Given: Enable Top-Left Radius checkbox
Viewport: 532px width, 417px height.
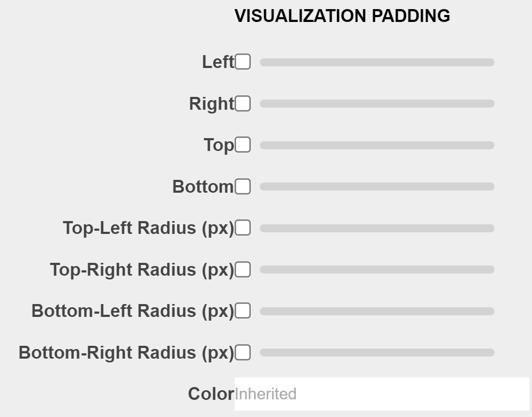Looking at the screenshot, I should click(x=243, y=228).
